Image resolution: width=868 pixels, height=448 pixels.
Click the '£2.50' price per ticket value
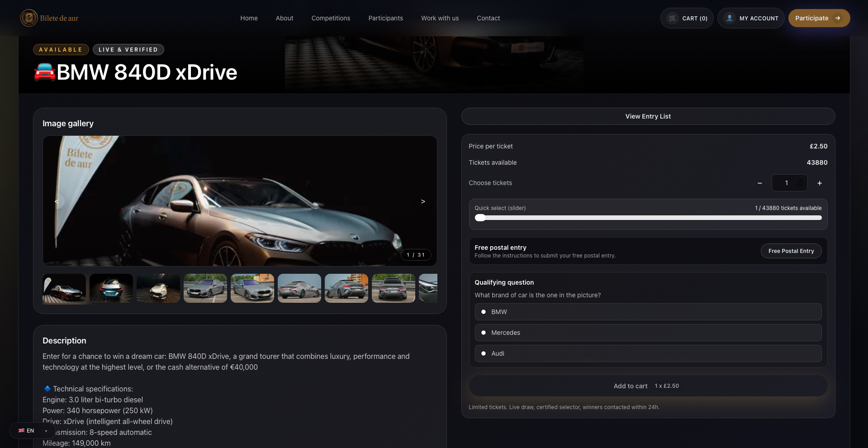tap(818, 146)
